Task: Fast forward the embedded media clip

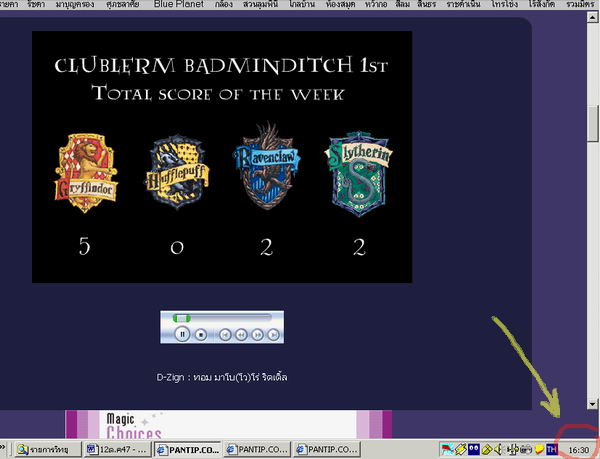Action: click(258, 335)
